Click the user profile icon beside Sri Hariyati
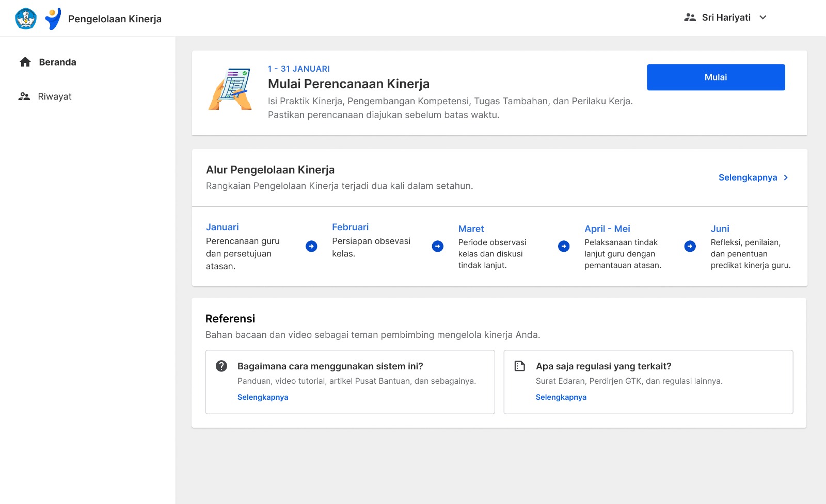Image resolution: width=826 pixels, height=504 pixels. (690, 18)
